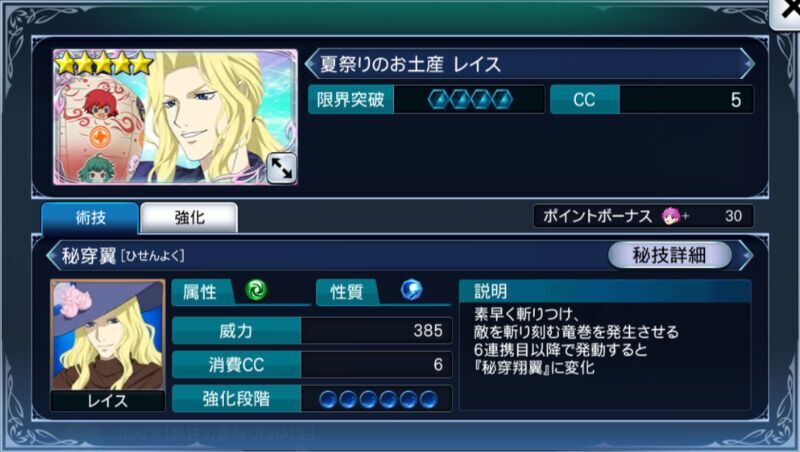The height and width of the screenshot is (452, 800).
Task: Click the blue nature property orb icon
Action: 411,290
